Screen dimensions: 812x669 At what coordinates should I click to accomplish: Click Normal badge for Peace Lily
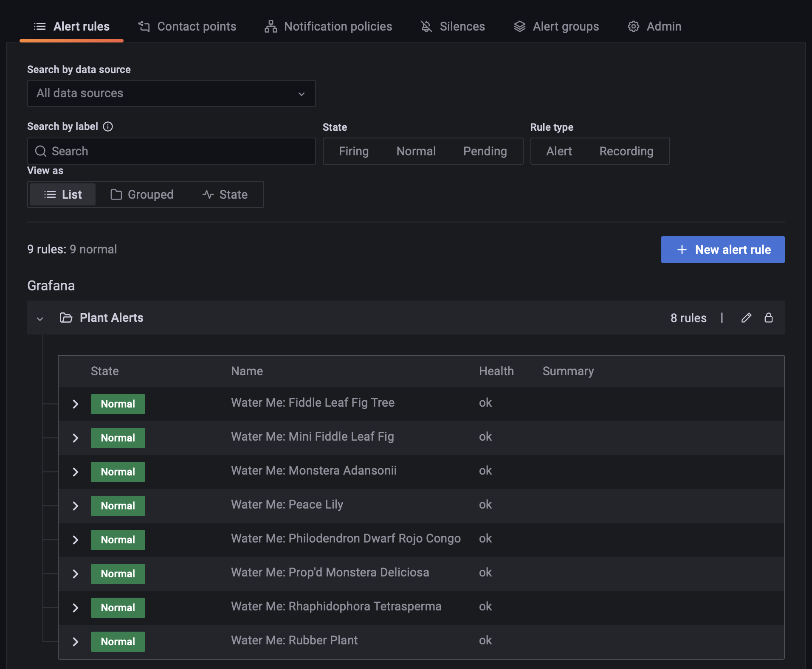[118, 506]
